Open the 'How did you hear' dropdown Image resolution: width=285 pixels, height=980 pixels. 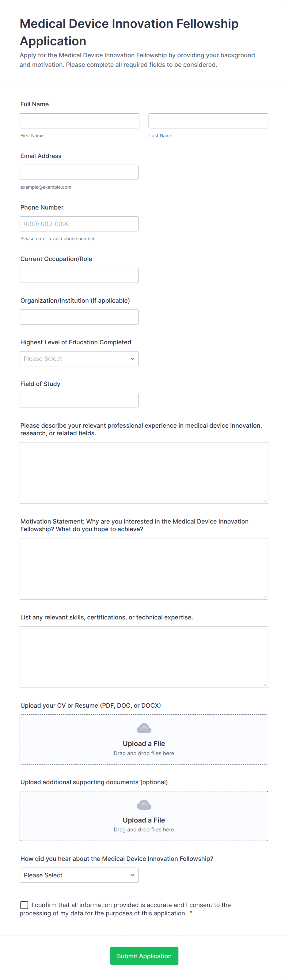[x=79, y=875]
